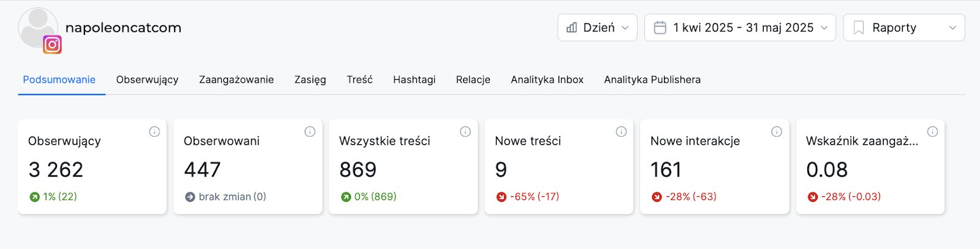Open the Analityka Inbox tab
Screen dimensions: 980x249
[547, 80]
